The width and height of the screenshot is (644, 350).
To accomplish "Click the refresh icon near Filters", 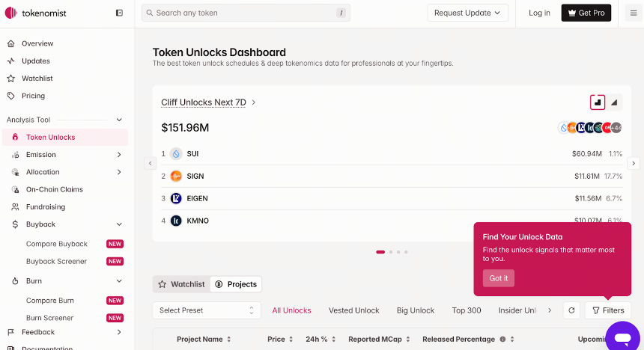I will (x=571, y=310).
